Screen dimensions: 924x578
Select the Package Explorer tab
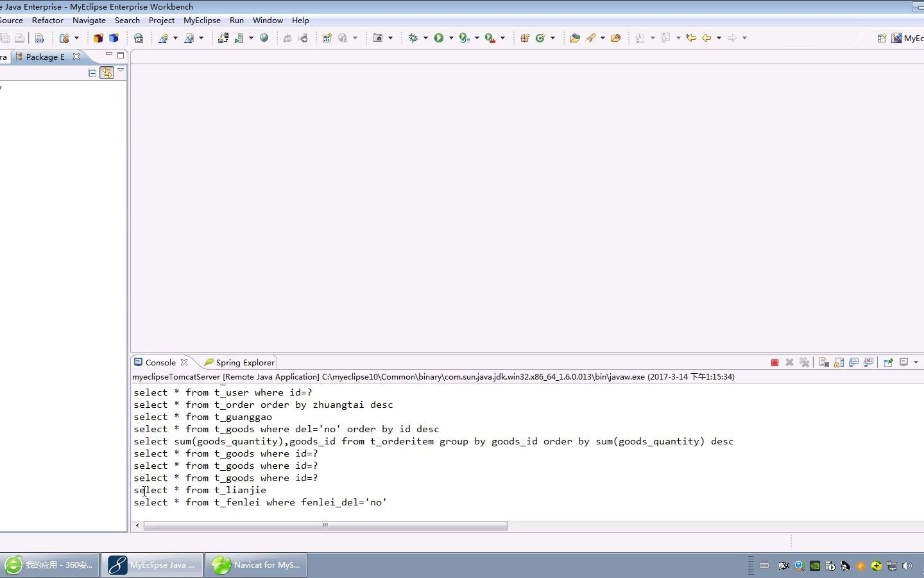(x=45, y=57)
